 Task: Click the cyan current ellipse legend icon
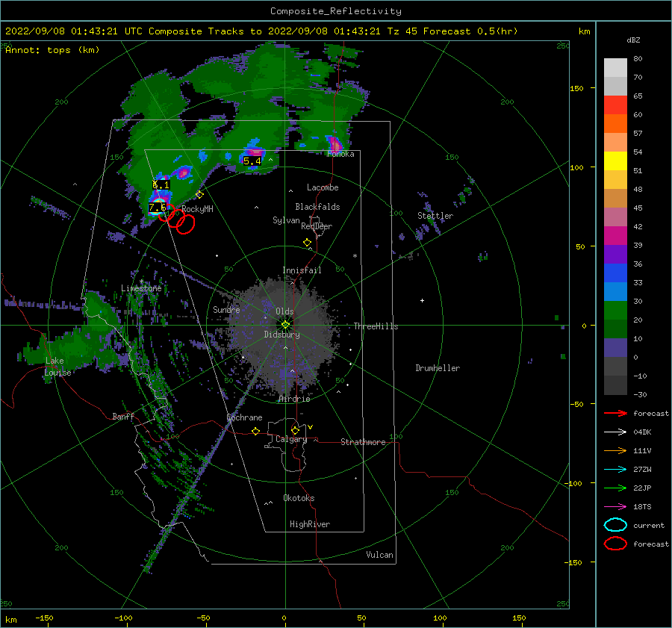[615, 525]
